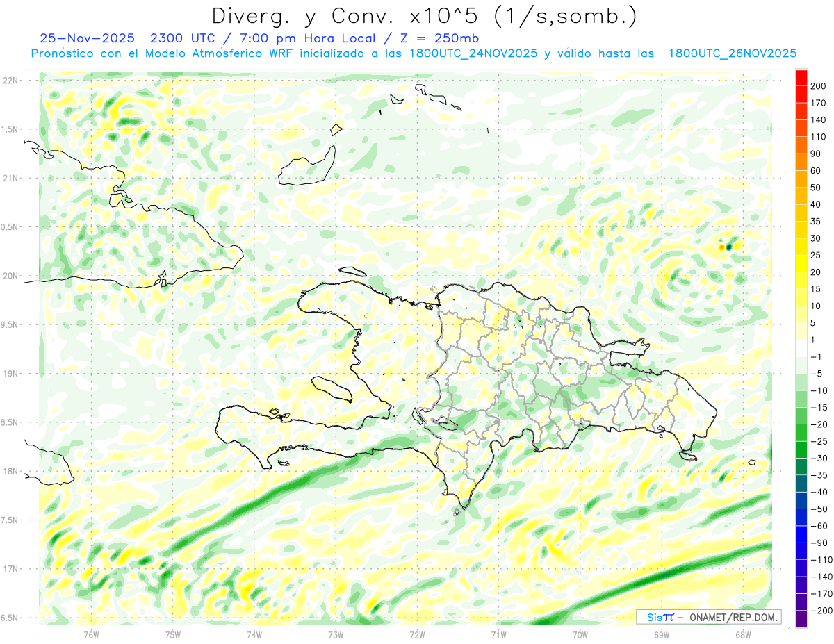Click the longitude label "68W"
This screenshot has width=834, height=644.
pos(743,635)
